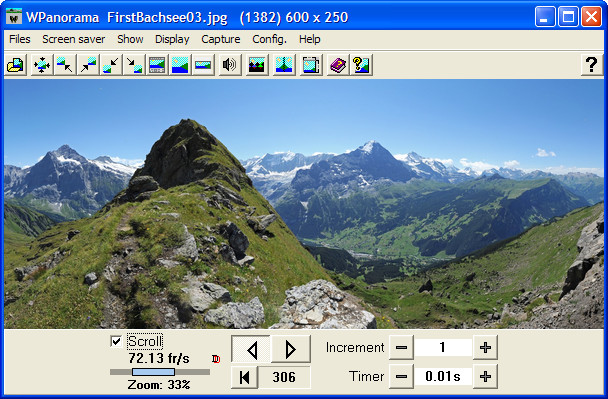Click the position field showing 306

click(284, 377)
